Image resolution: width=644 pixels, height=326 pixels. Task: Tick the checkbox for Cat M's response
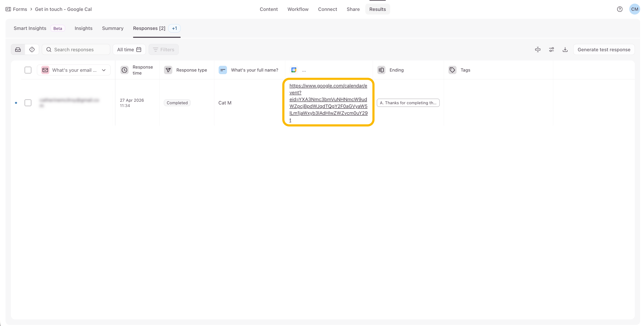coord(28,103)
